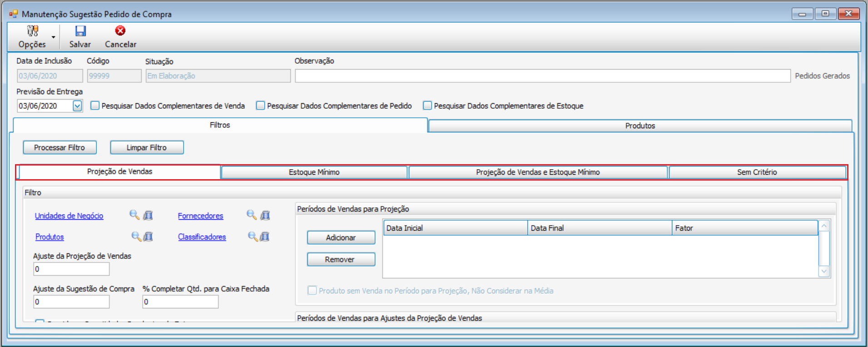Select the Estoque Mínimo tab
The width and height of the screenshot is (868, 347).
point(314,172)
